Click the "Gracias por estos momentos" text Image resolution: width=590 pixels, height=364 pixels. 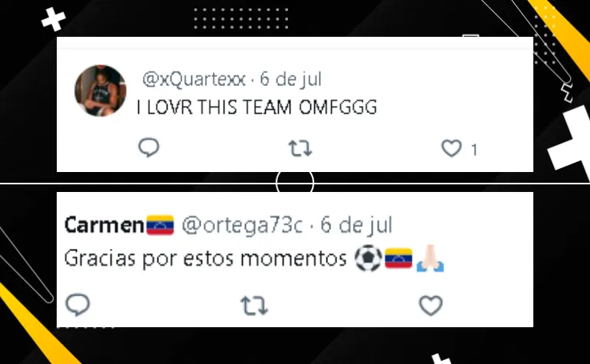205,259
